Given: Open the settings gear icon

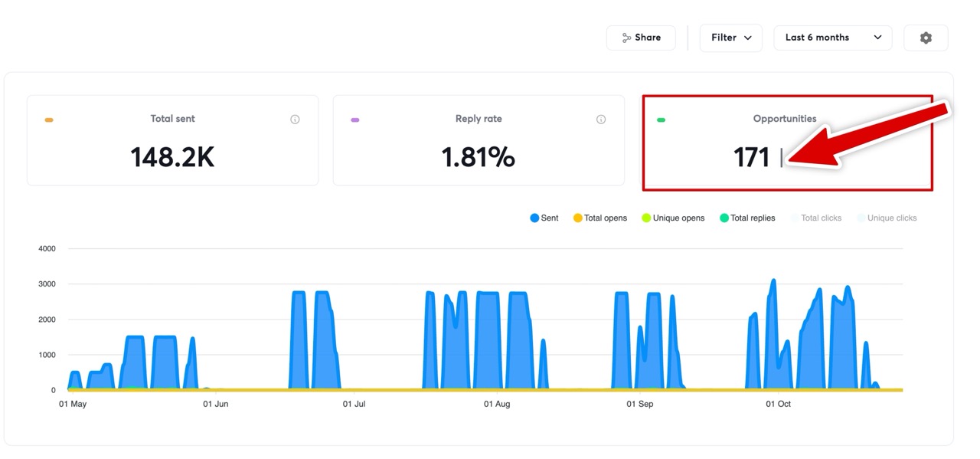Looking at the screenshot, I should coord(926,38).
